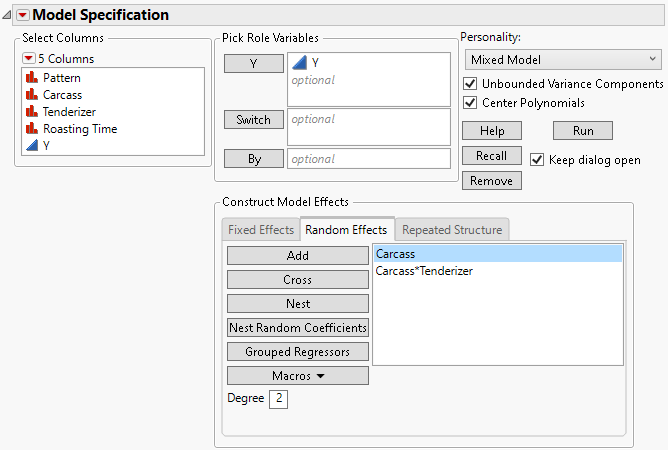
Task: Select the Tenderizer column icon
Action: 30,111
